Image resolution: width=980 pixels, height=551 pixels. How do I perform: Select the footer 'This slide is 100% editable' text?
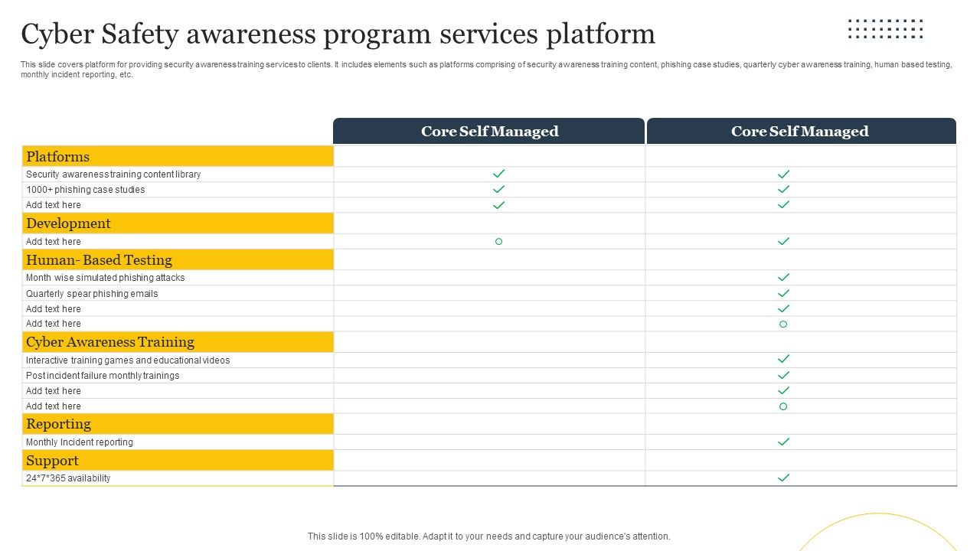coord(489,536)
